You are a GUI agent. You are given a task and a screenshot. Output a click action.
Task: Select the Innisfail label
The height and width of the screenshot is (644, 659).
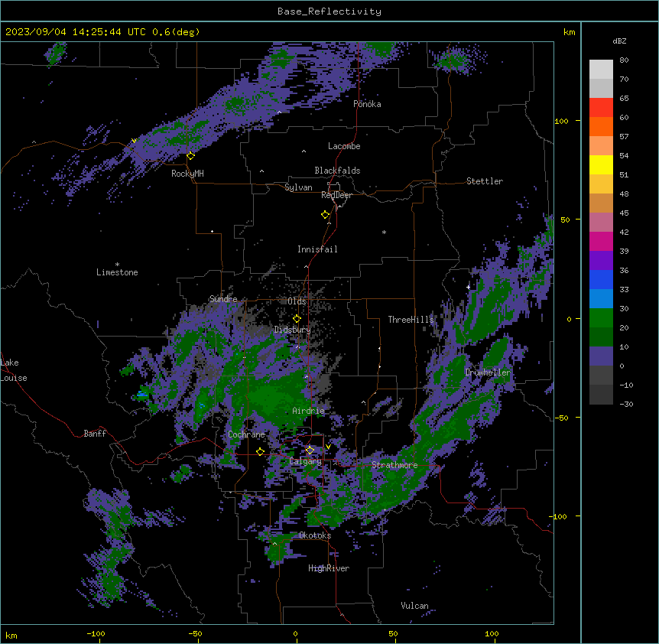click(x=317, y=249)
